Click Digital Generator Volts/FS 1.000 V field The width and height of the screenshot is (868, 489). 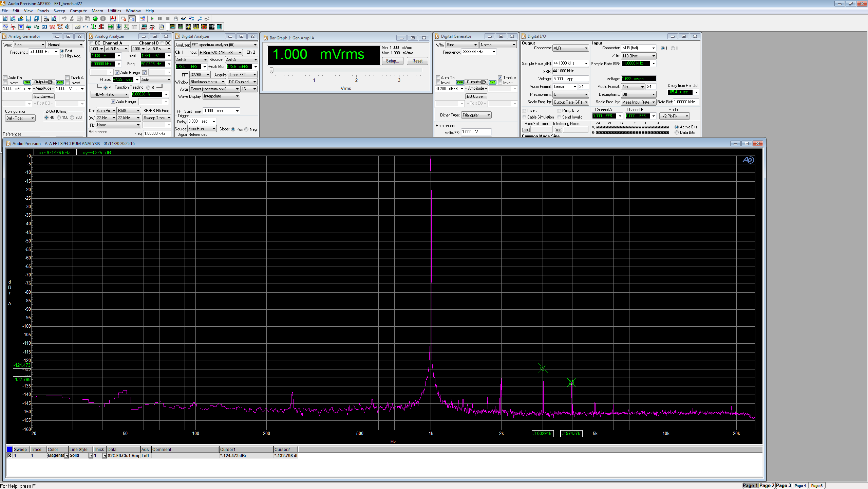[x=476, y=132]
